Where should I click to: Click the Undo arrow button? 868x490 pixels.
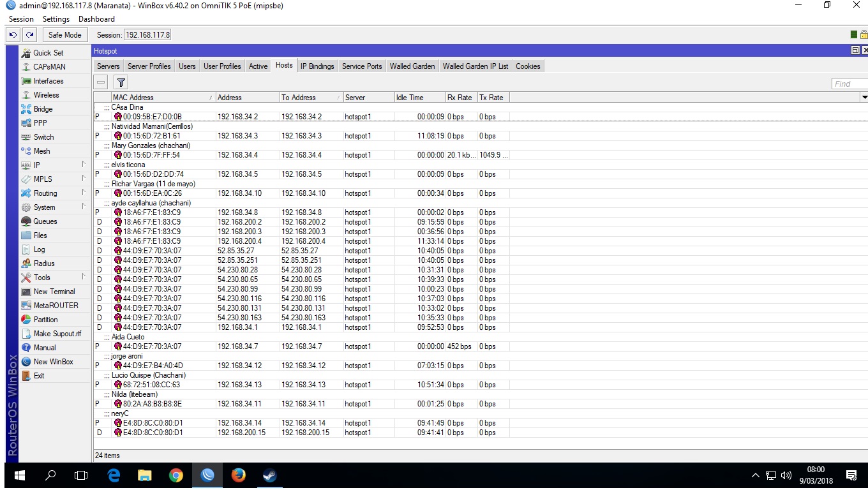click(x=13, y=35)
